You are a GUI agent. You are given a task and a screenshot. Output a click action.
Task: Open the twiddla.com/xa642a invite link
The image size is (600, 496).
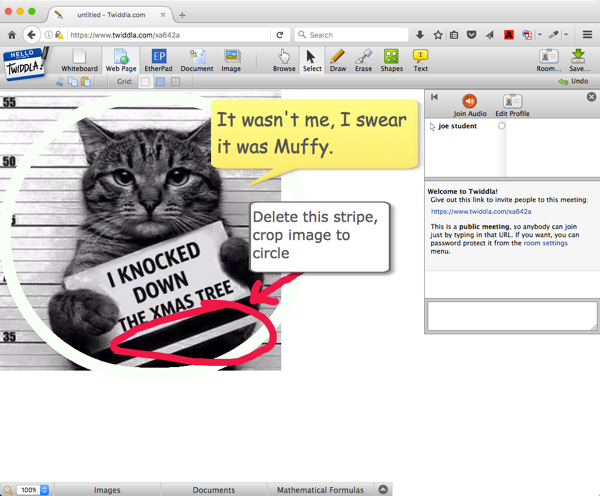click(481, 211)
